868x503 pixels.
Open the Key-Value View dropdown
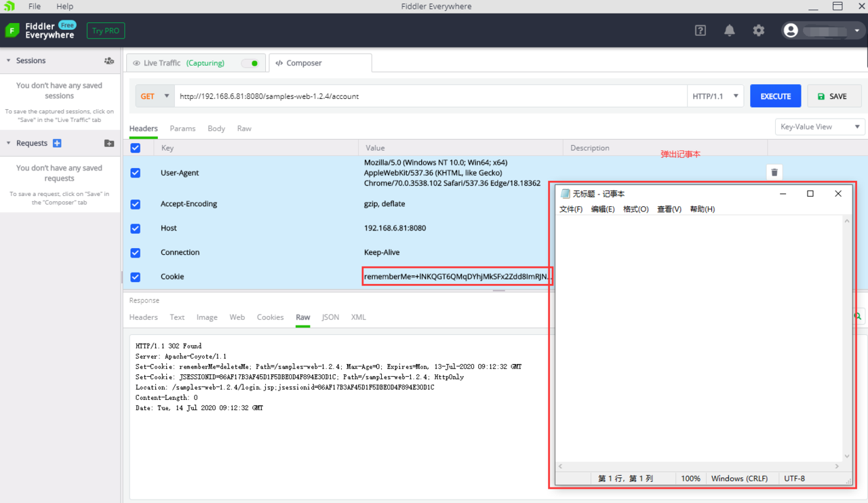click(820, 127)
